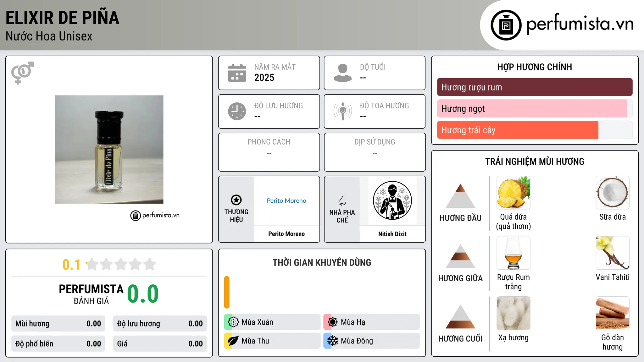Click the person icon beside Độ Tuổi
Image resolution: width=644 pixels, height=362 pixels.
(343, 73)
